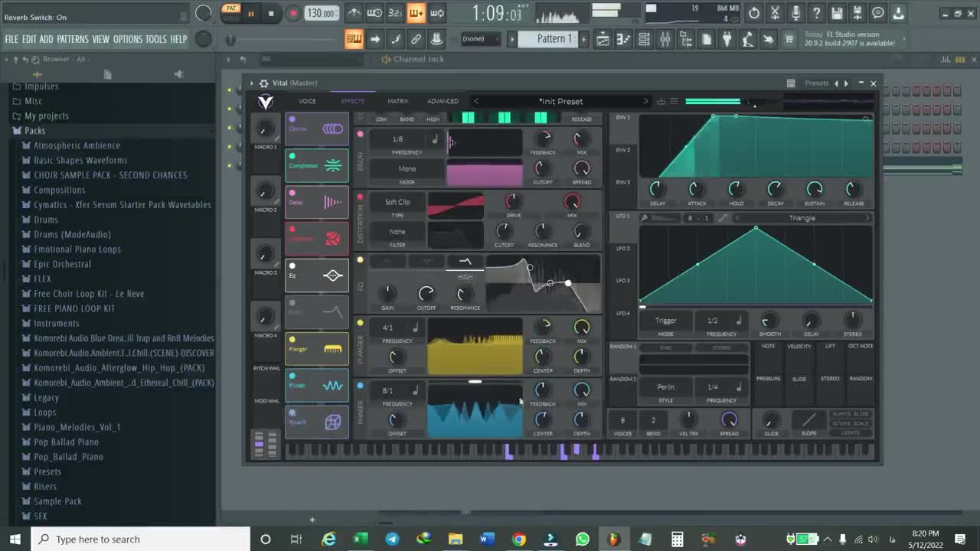Viewport: 980px width, 551px height.
Task: Switch to the Voice tab
Action: coord(307,101)
